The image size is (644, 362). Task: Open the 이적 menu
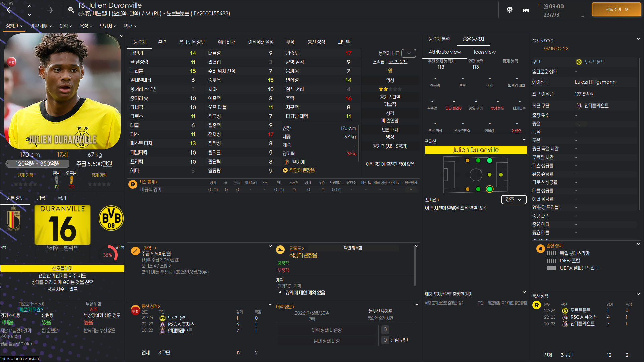coord(66,26)
